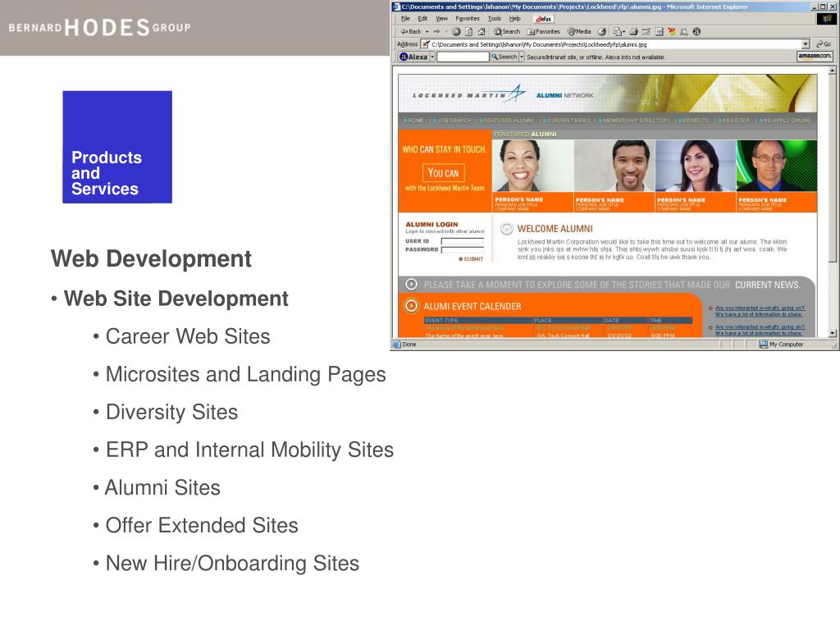Select the first featured alumni smiling woman photo
This screenshot has height=630, width=840.
tap(532, 166)
